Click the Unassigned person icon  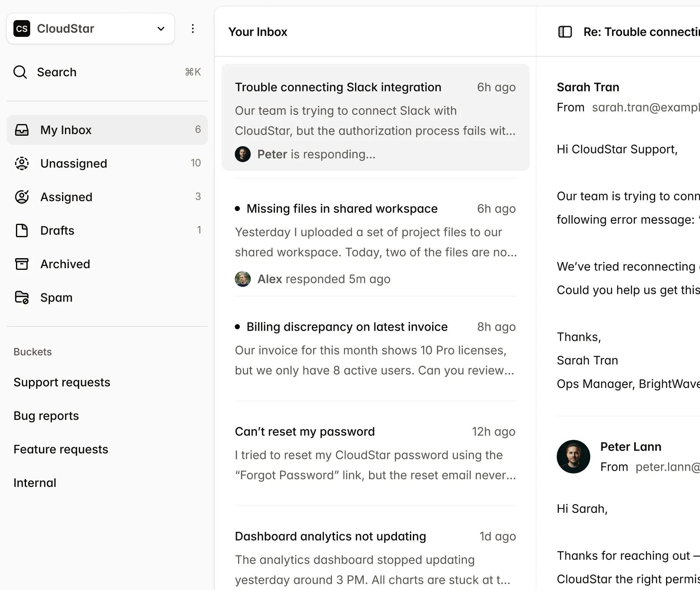[22, 163]
